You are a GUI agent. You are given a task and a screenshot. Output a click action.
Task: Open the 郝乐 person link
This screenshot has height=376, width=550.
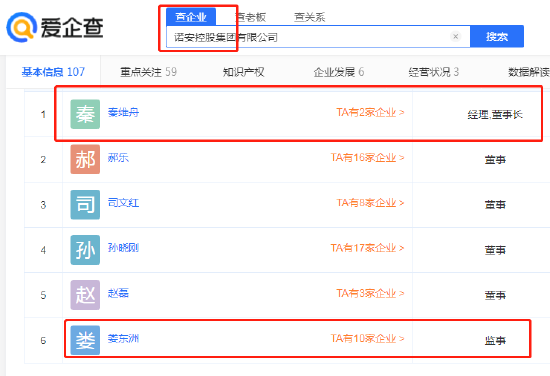pyautogui.click(x=118, y=157)
